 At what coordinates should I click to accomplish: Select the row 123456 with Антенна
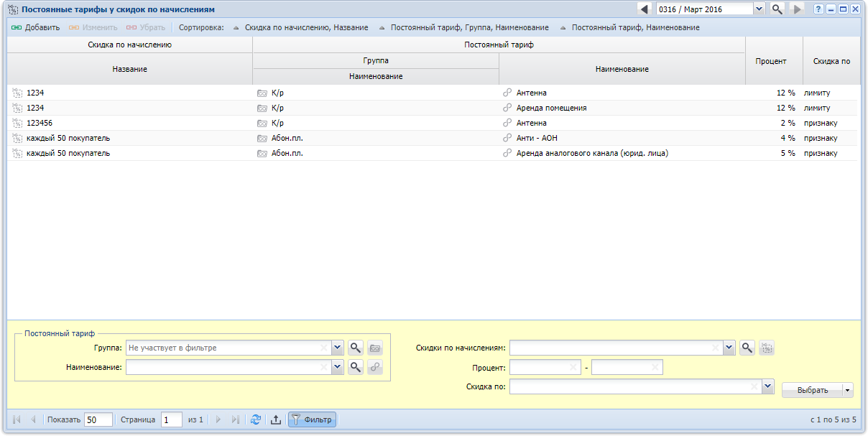pyautogui.click(x=287, y=123)
